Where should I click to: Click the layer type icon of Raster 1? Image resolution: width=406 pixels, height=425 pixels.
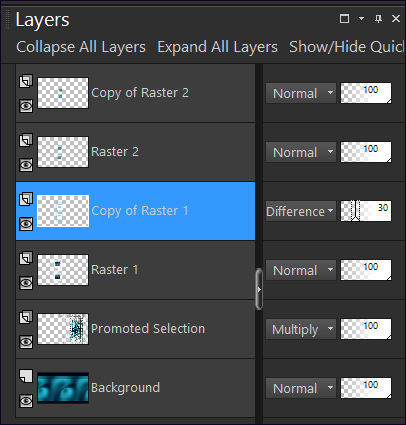tap(26, 258)
